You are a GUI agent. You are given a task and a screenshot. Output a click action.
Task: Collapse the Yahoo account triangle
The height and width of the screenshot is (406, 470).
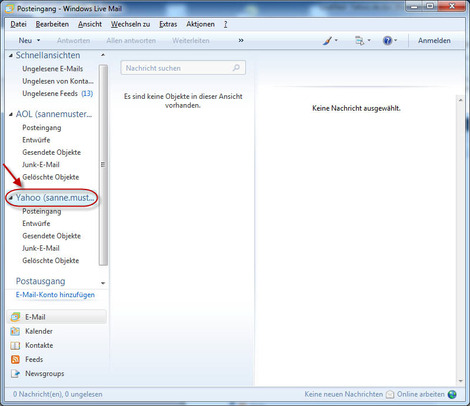11,198
